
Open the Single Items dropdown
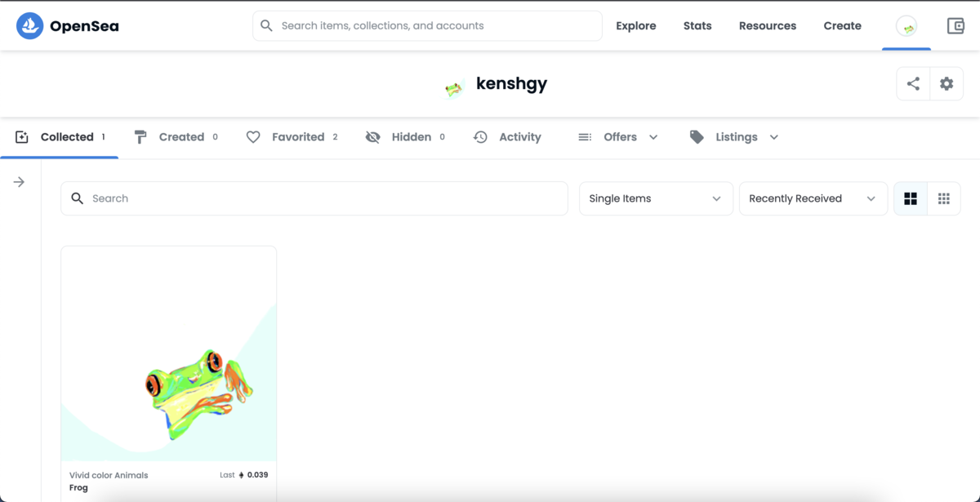point(655,198)
